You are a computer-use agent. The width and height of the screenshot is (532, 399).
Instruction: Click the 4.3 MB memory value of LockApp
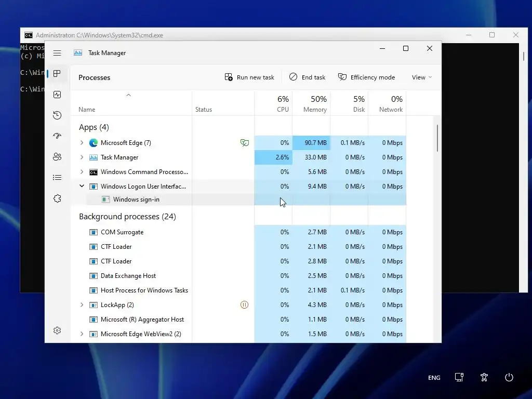[x=317, y=305]
